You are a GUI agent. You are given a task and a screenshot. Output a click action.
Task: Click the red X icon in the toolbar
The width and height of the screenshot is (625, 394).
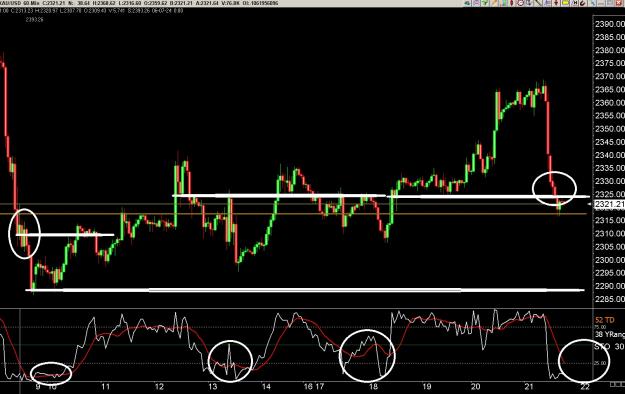click(x=618, y=3)
